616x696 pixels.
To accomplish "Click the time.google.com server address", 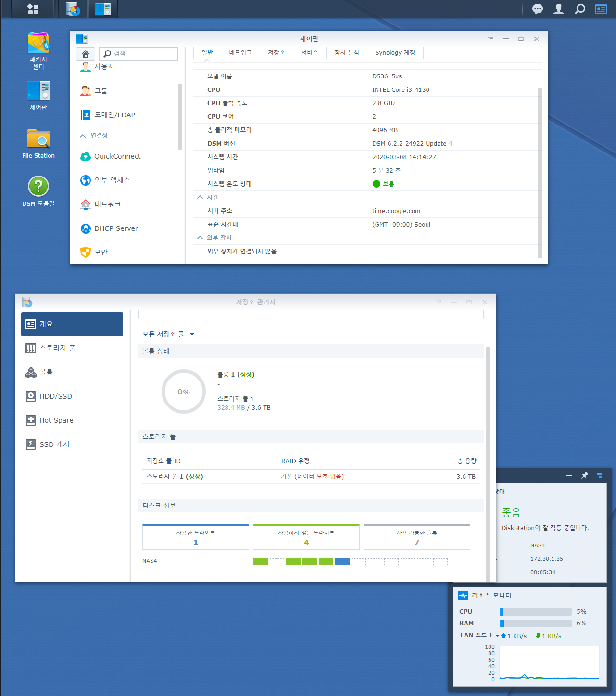I will coord(396,211).
